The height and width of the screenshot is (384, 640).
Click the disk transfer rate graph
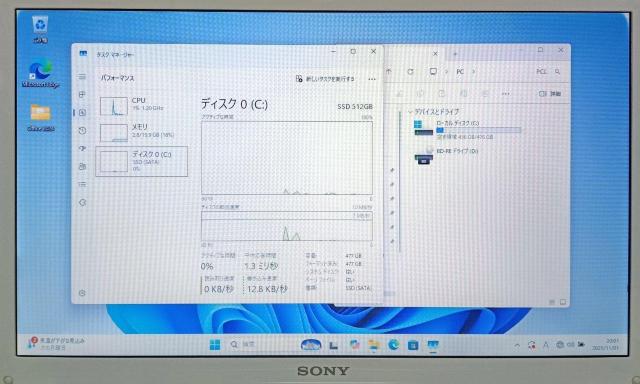point(287,226)
